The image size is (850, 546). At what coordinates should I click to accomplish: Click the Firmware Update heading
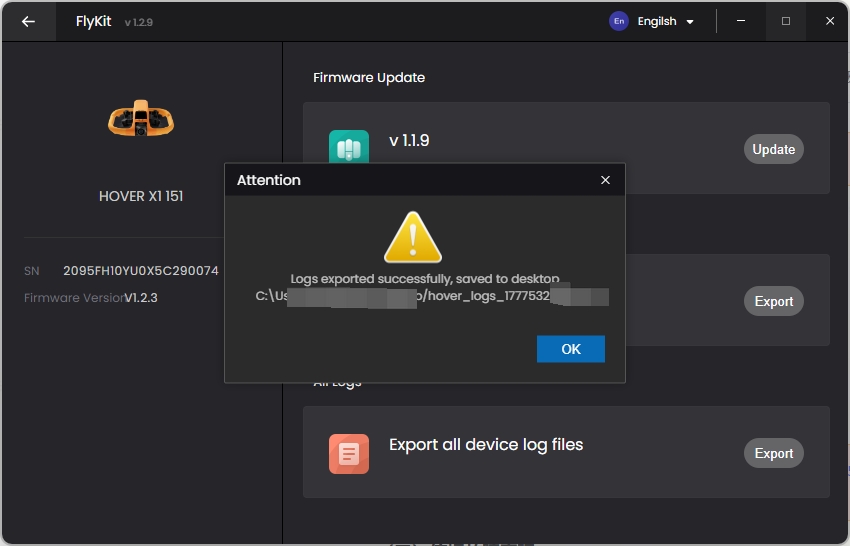pos(369,78)
